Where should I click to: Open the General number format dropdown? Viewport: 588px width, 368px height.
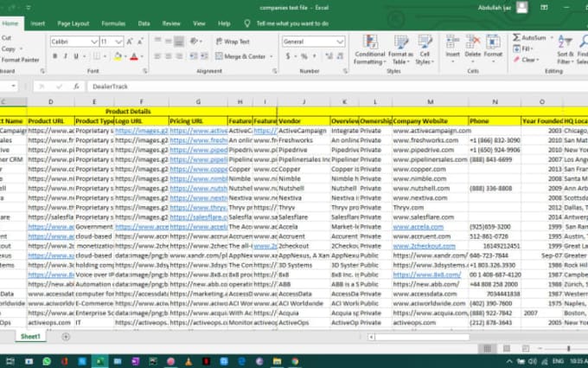pos(340,42)
